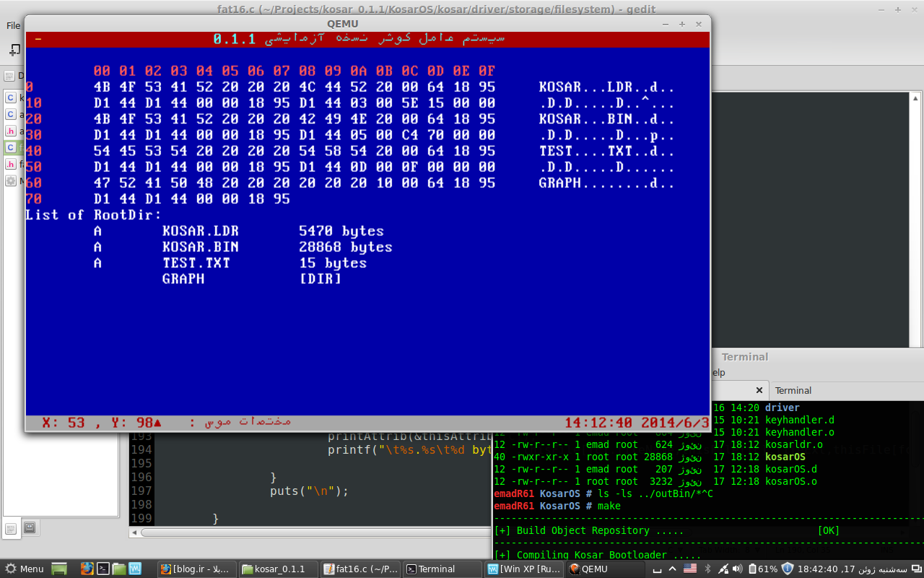The image size is (924, 578).
Task: Select the kosar_0.1.1 folder taskbar window
Action: tap(279, 569)
